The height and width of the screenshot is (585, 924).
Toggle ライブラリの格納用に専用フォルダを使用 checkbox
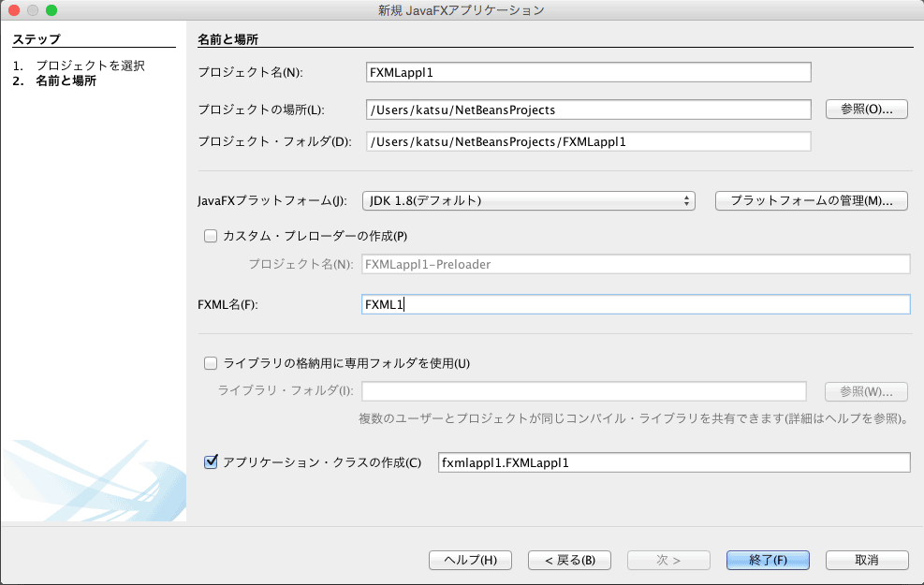211,363
